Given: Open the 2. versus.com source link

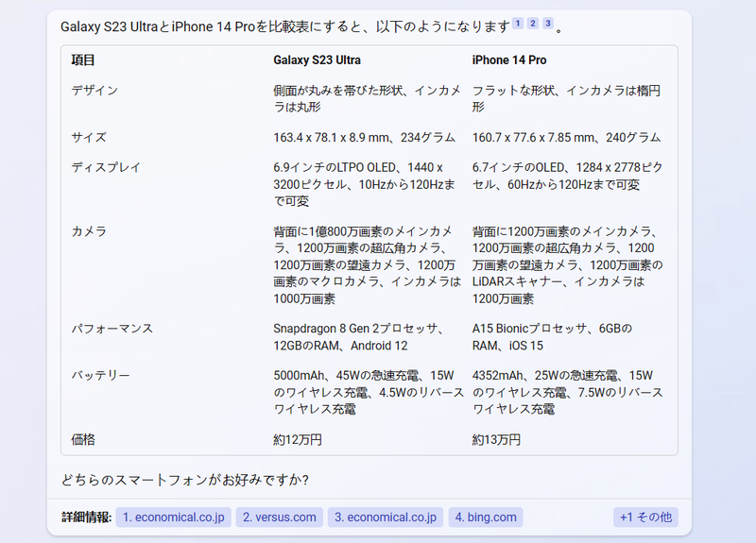Looking at the screenshot, I should point(280,517).
